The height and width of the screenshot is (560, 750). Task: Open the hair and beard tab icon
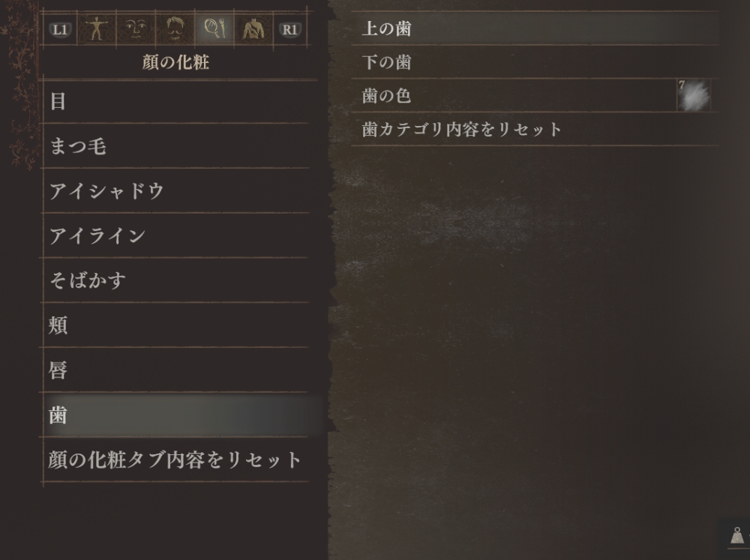pos(175,29)
